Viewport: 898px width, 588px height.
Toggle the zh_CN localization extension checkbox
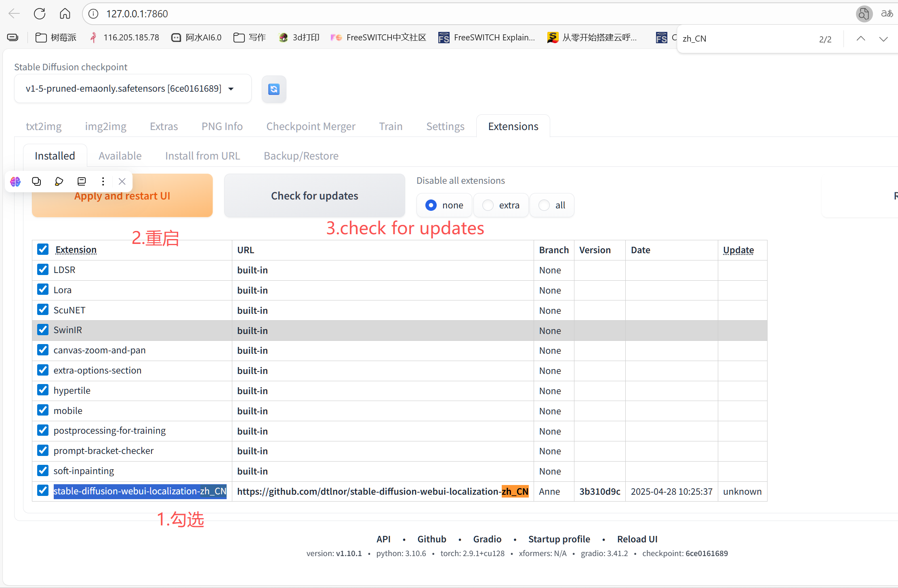pos(43,491)
